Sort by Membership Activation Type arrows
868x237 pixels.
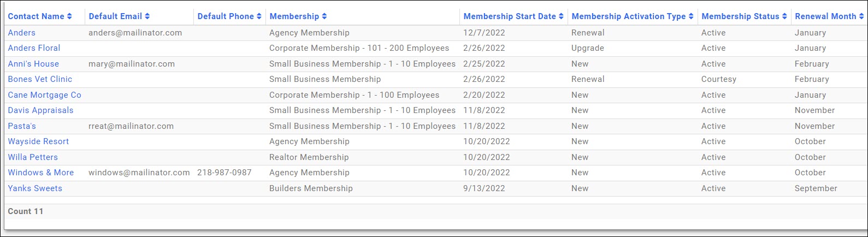[691, 16]
